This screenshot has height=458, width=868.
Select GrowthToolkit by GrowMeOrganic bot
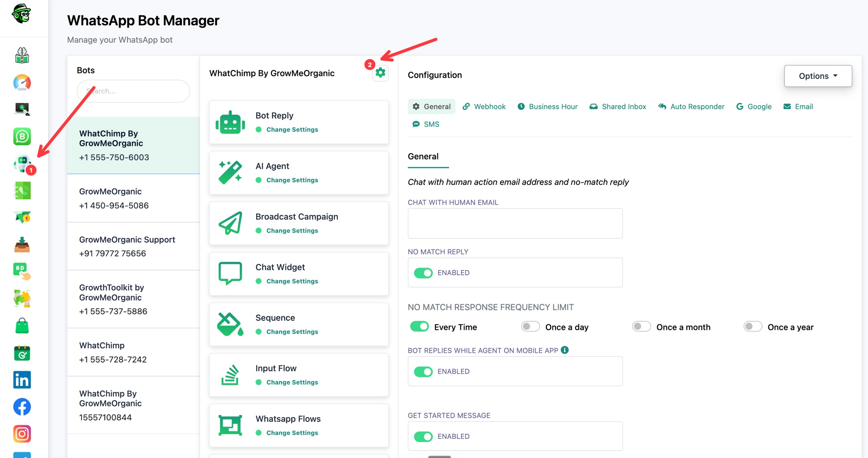[133, 299]
